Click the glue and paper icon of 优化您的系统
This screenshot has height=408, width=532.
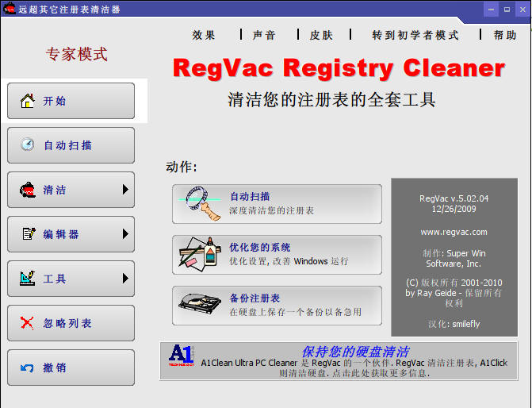tap(200, 255)
